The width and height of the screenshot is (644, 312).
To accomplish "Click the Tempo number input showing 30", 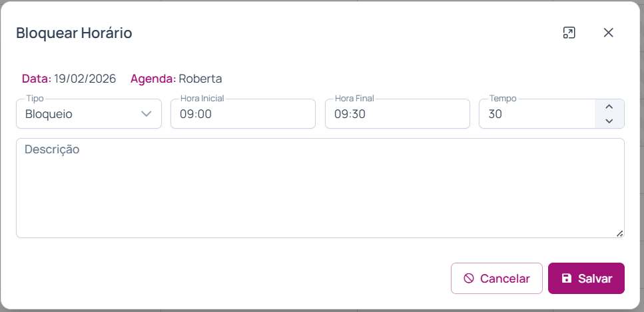I will (x=536, y=114).
